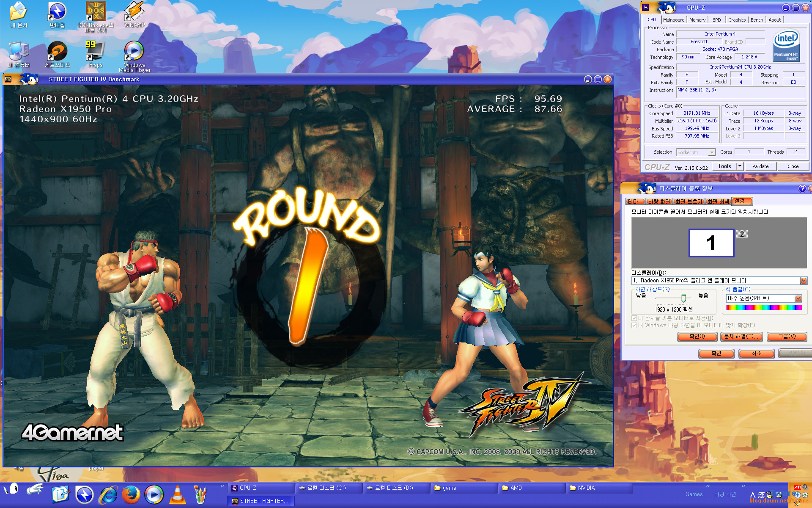
Task: Toggle the Korean/English A input mode indicator
Action: click(752, 495)
